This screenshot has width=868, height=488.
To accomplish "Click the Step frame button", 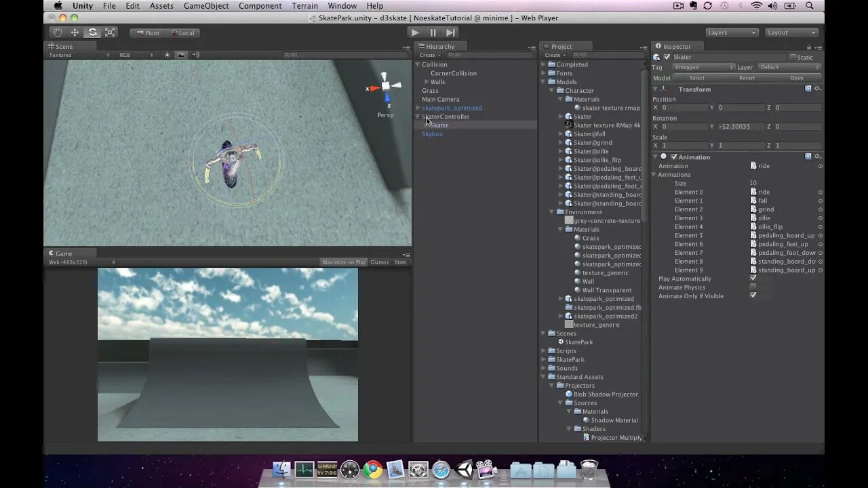I will click(450, 33).
